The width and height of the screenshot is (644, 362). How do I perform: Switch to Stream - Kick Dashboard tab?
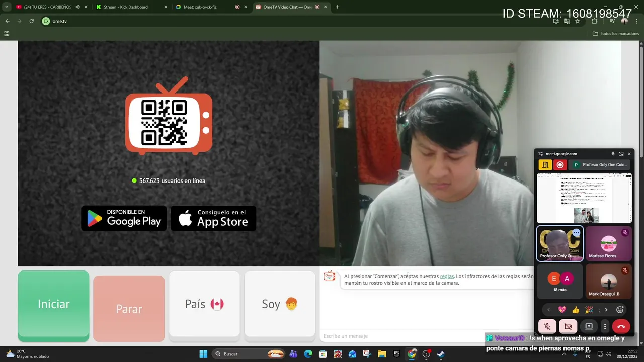[x=126, y=7]
